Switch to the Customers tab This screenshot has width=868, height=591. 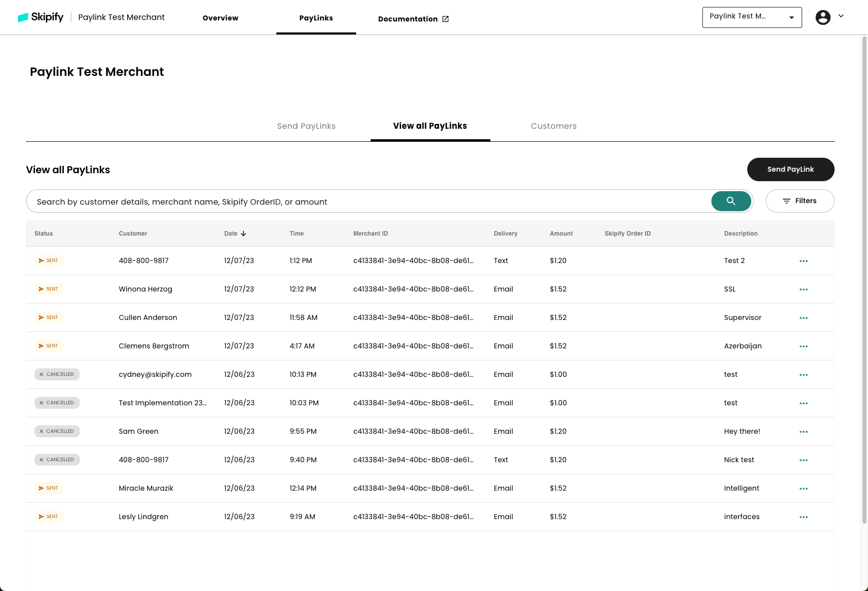554,126
